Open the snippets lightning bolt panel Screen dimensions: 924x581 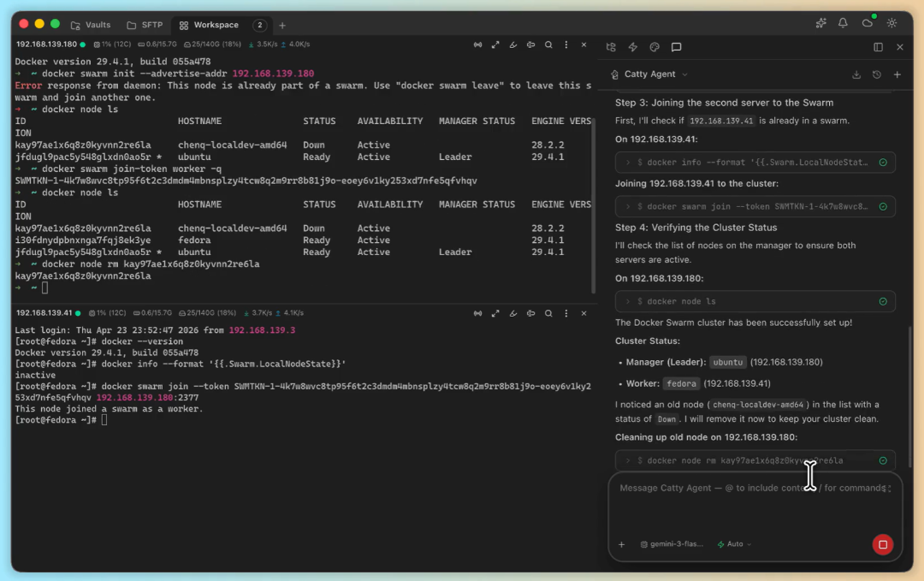632,47
